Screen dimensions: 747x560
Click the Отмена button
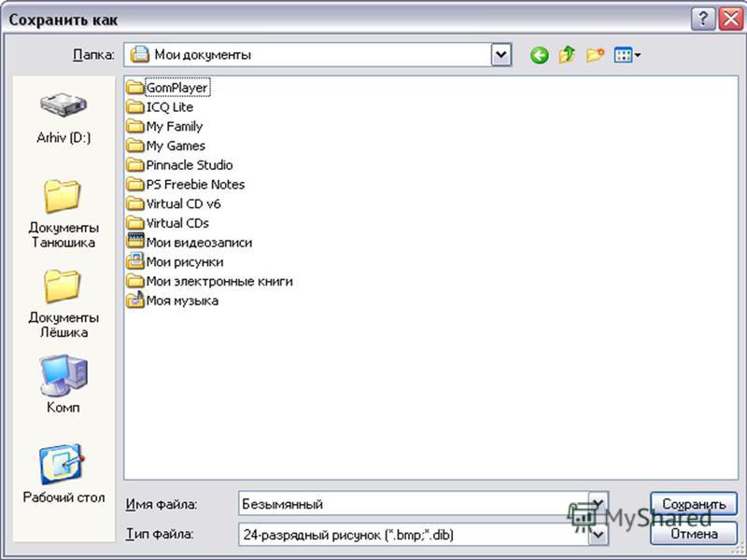694,533
